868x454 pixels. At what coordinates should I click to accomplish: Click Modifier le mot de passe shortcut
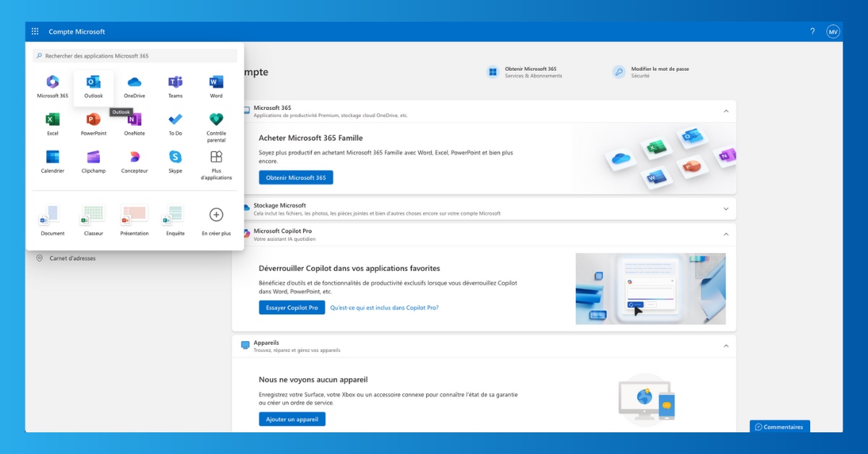[x=650, y=72]
